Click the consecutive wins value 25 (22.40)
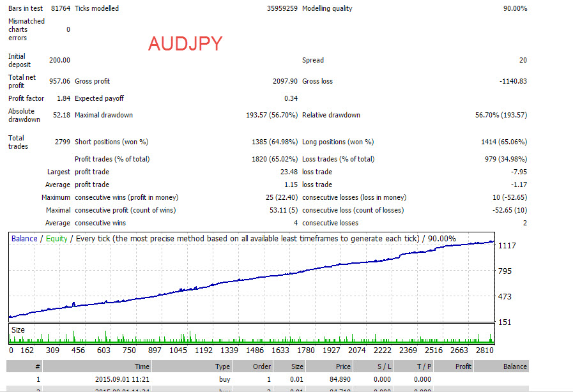This screenshot has width=573, height=392. (282, 197)
